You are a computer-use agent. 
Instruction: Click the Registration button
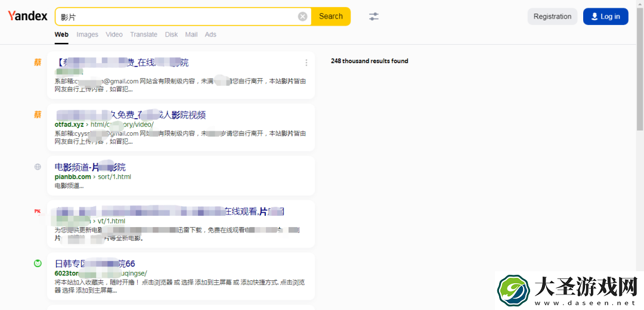552,17
